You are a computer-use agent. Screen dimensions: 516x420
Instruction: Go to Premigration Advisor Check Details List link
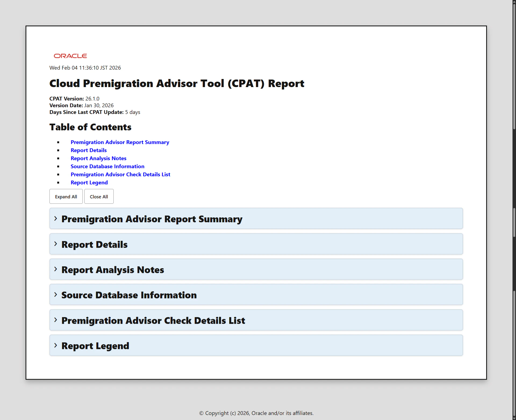pos(120,174)
